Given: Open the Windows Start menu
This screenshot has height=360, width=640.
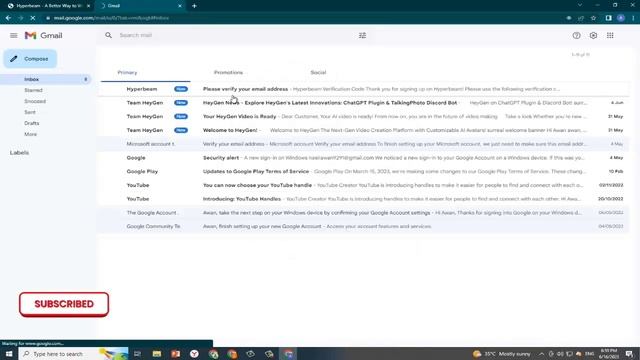Looking at the screenshot, I should click(x=9, y=354).
